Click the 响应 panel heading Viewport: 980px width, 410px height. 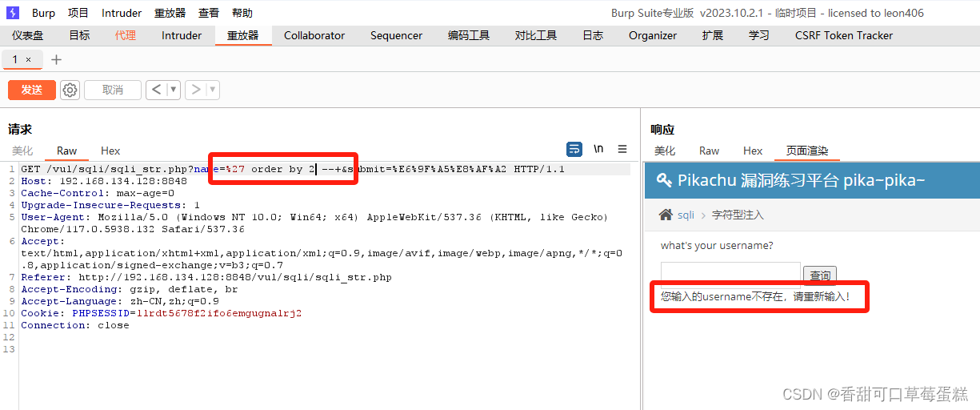click(x=662, y=129)
